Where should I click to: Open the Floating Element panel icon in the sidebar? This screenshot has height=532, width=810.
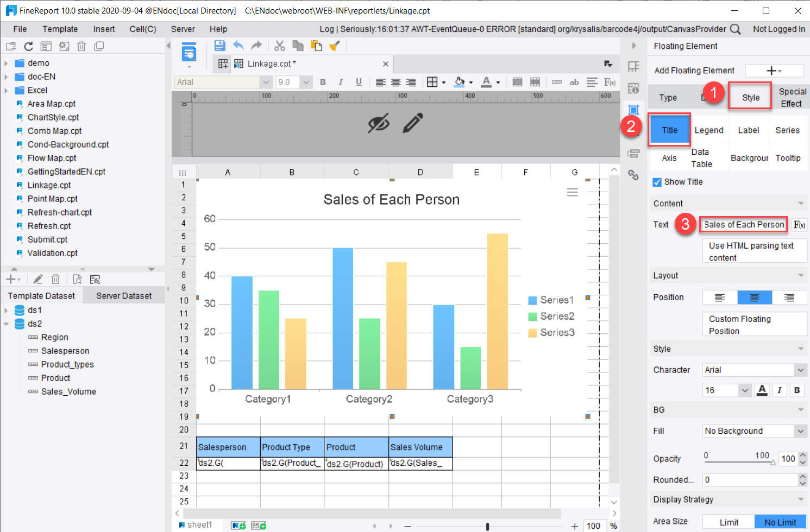click(633, 110)
